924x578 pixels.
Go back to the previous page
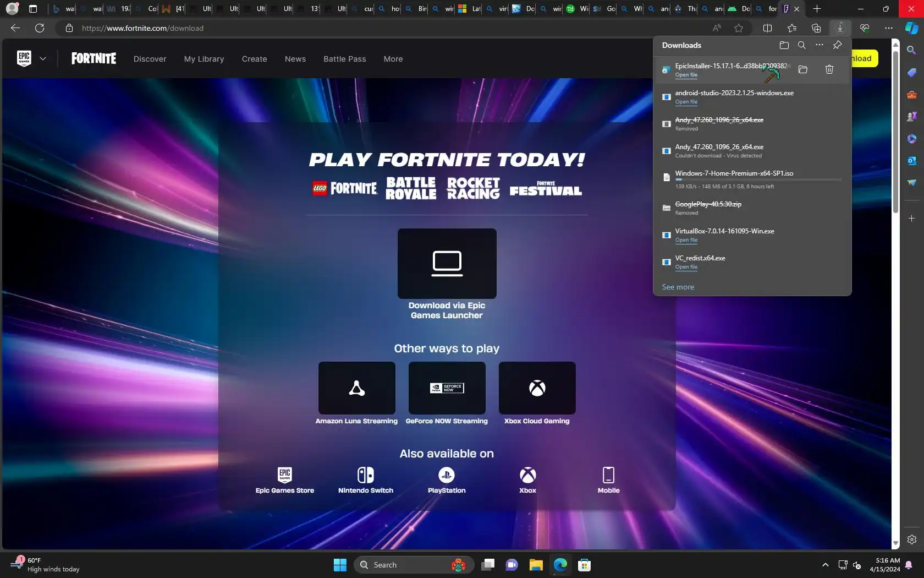click(15, 28)
